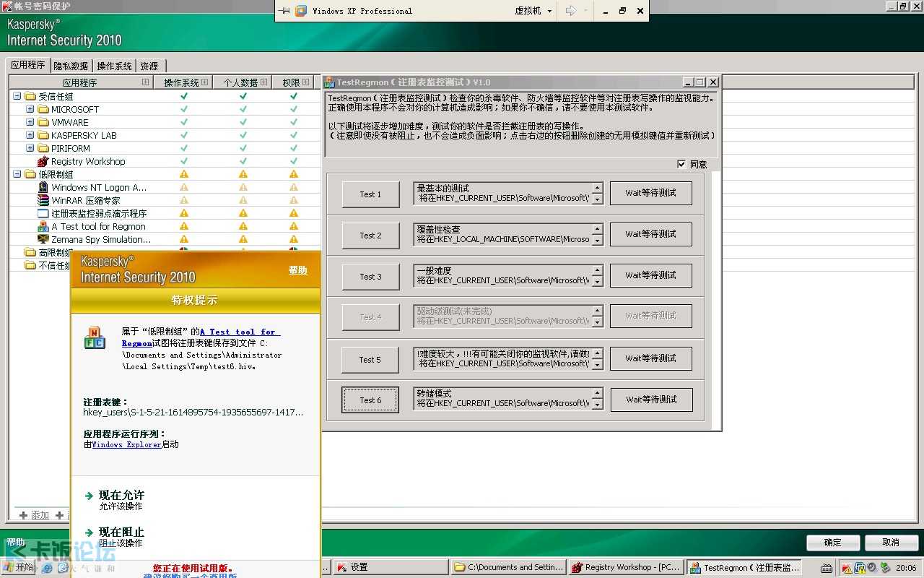Click the Test 5 button

(370, 360)
